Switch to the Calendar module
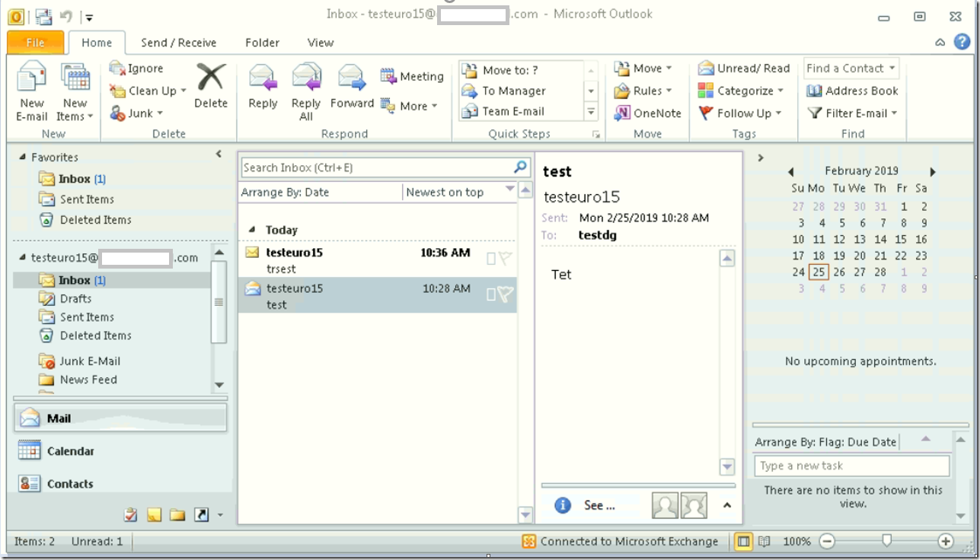 (x=120, y=451)
